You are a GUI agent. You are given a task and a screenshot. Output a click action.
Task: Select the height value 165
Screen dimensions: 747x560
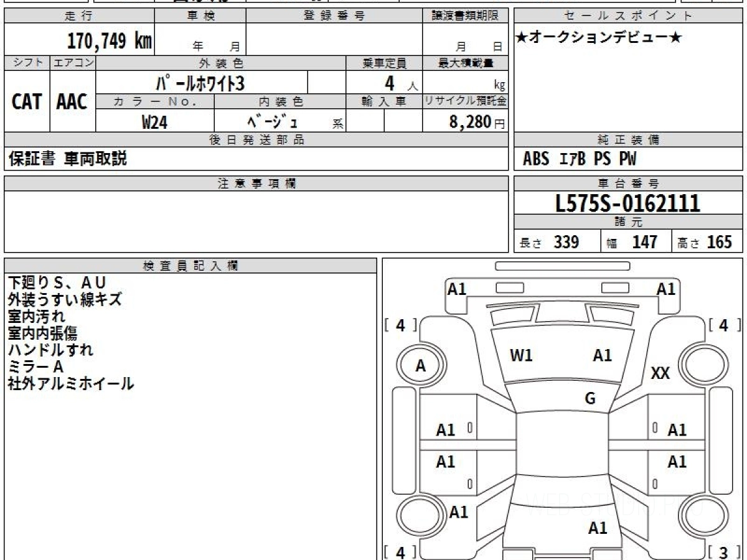719,242
